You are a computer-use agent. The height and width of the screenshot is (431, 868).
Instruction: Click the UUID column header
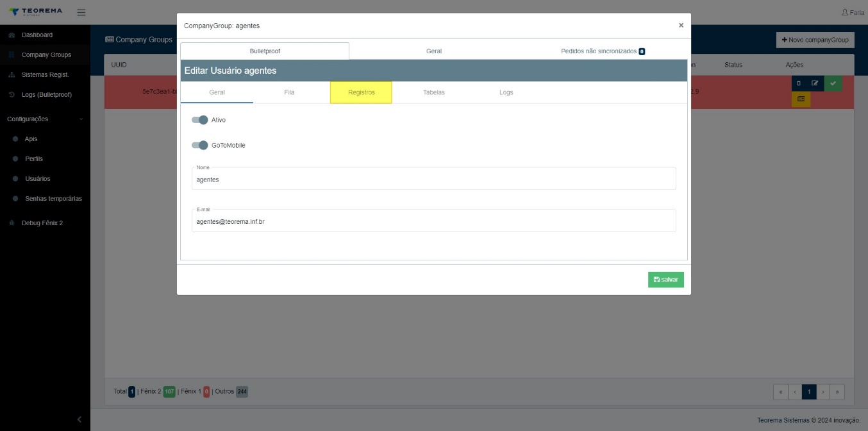pos(119,65)
